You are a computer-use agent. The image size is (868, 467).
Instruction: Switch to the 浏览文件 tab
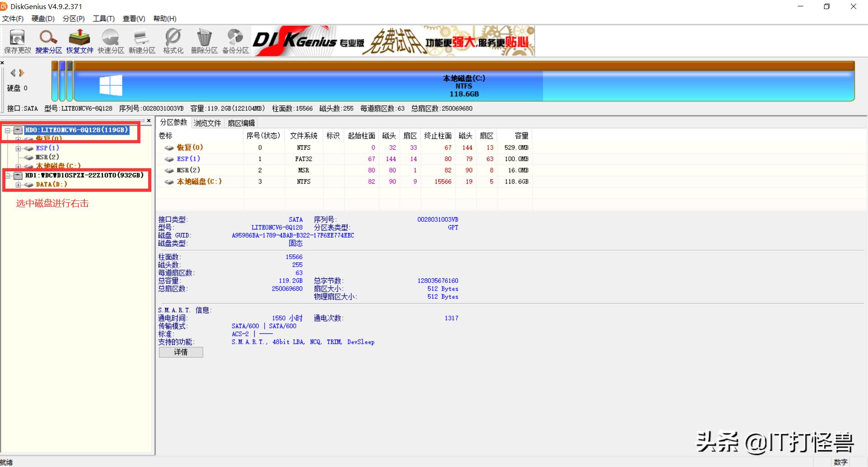[x=207, y=122]
